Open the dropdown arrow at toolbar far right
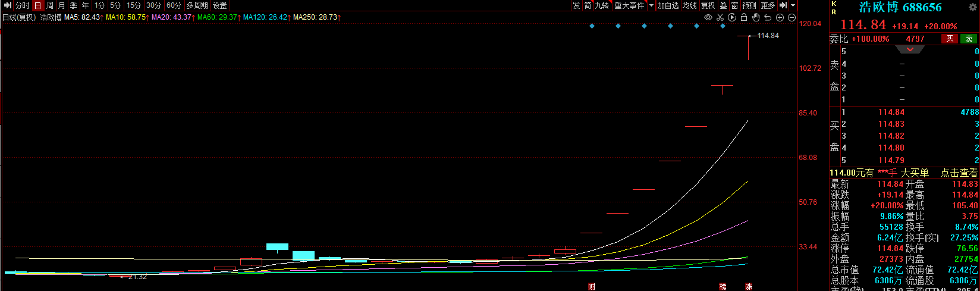This screenshot has height=291, width=980. point(793,5)
